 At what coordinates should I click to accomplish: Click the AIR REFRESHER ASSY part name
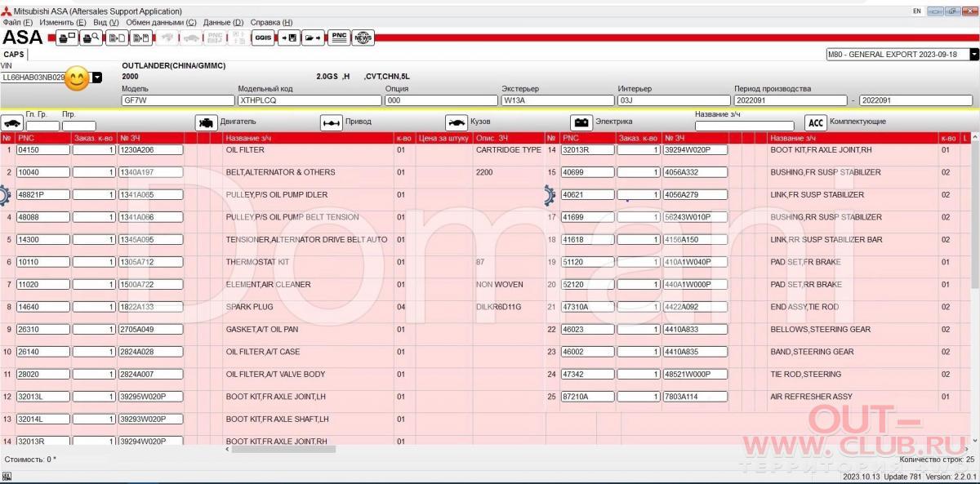(x=811, y=397)
